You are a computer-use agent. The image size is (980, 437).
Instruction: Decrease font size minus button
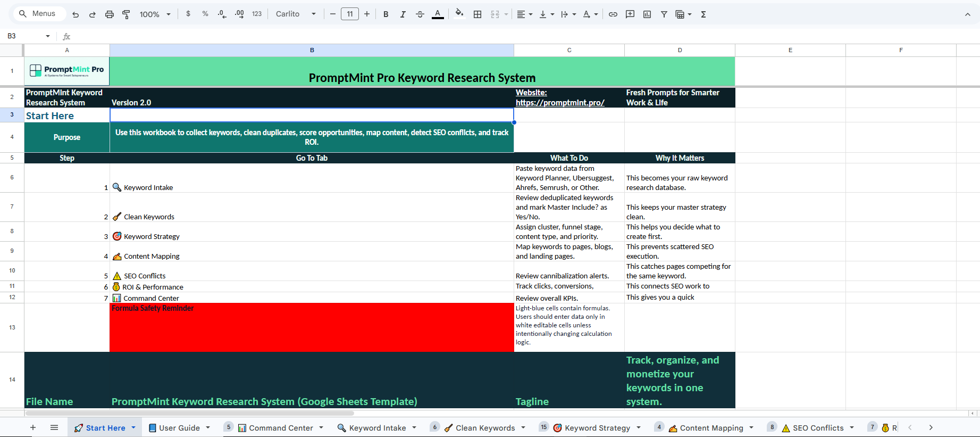[x=333, y=14]
